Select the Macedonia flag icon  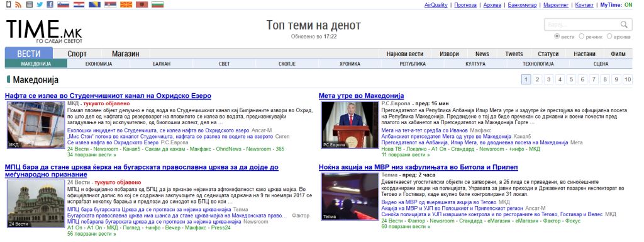[x=126, y=4]
